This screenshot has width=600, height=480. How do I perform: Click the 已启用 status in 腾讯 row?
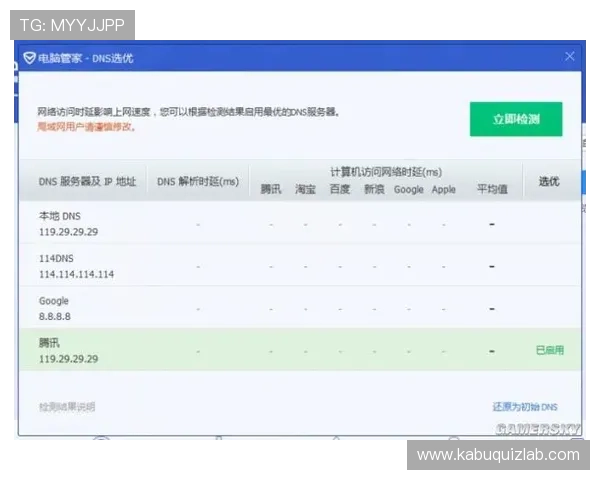coord(549,350)
